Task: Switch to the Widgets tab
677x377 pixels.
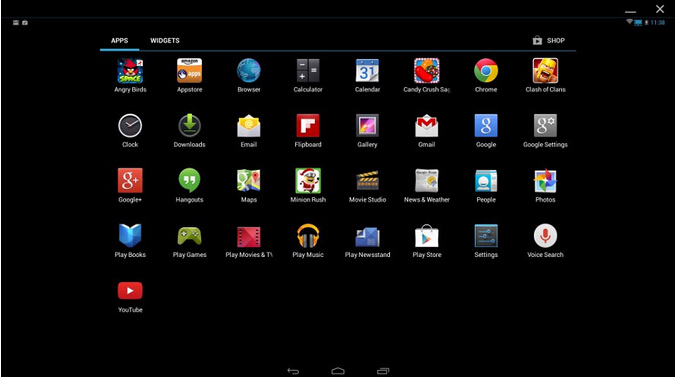Action: pyautogui.click(x=165, y=41)
